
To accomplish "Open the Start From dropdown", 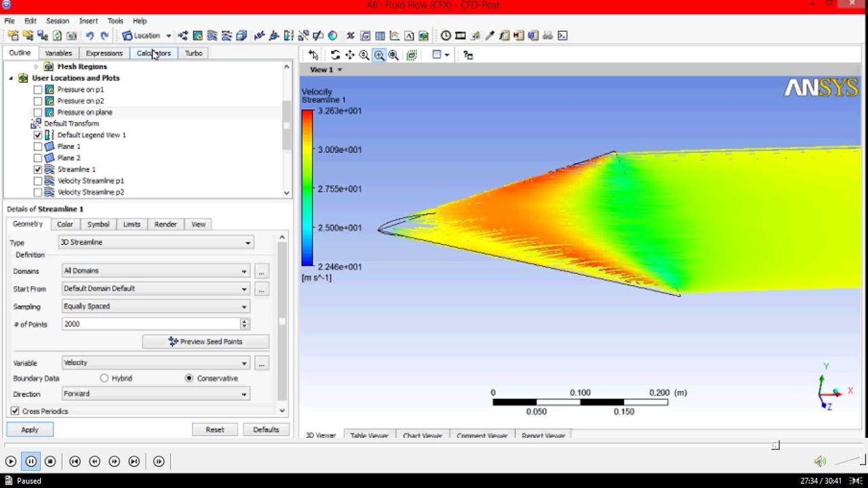I will (155, 289).
